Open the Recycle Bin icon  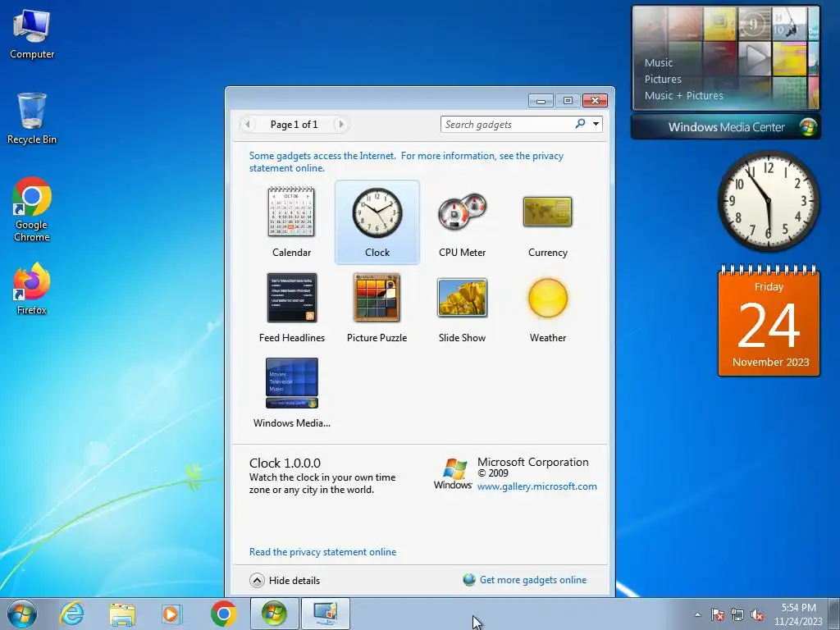32,118
